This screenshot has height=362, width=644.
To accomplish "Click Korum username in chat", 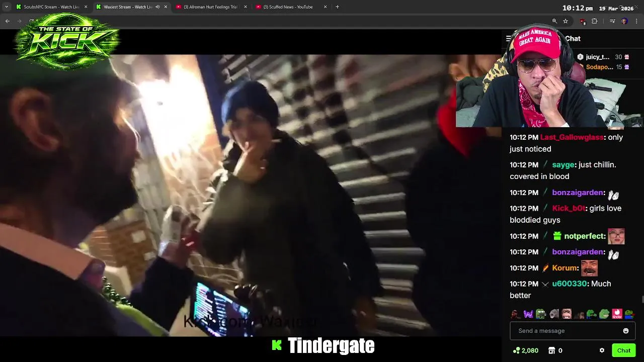I will 564,268.
